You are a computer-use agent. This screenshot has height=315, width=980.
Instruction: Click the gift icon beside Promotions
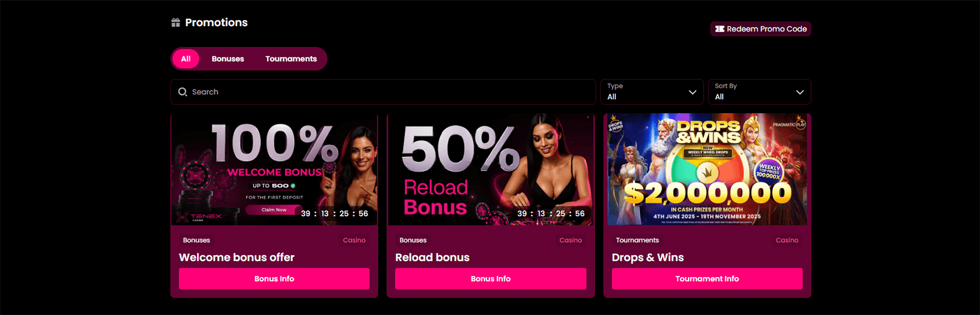(176, 23)
